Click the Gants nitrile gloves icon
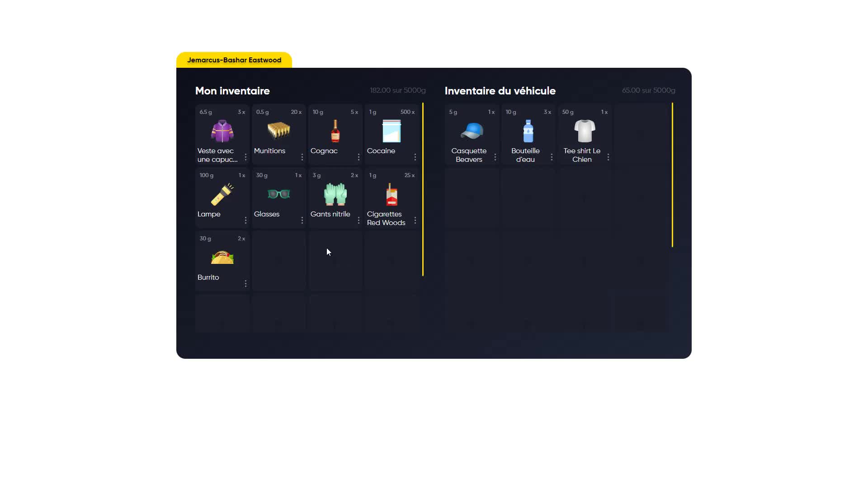The image size is (868, 488). click(x=335, y=194)
